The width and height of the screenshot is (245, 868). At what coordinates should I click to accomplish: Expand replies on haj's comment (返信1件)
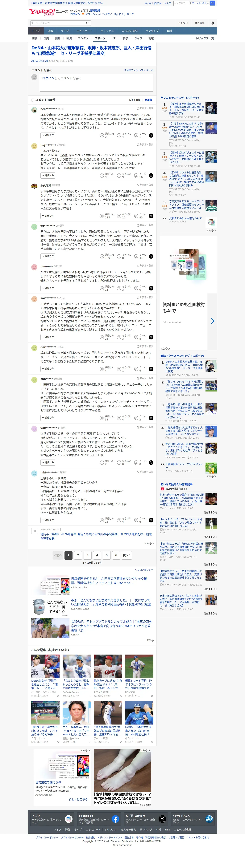point(48,176)
